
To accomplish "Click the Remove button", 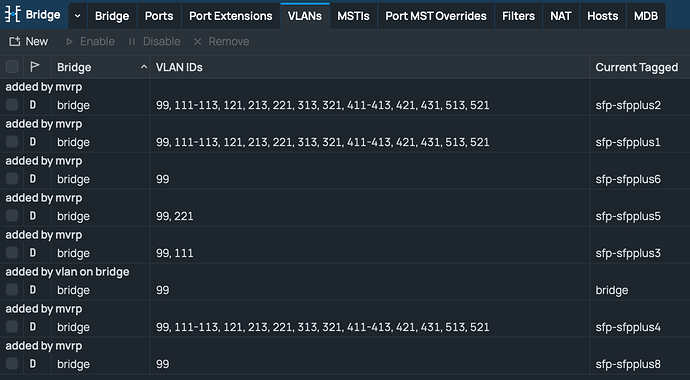I will [221, 41].
